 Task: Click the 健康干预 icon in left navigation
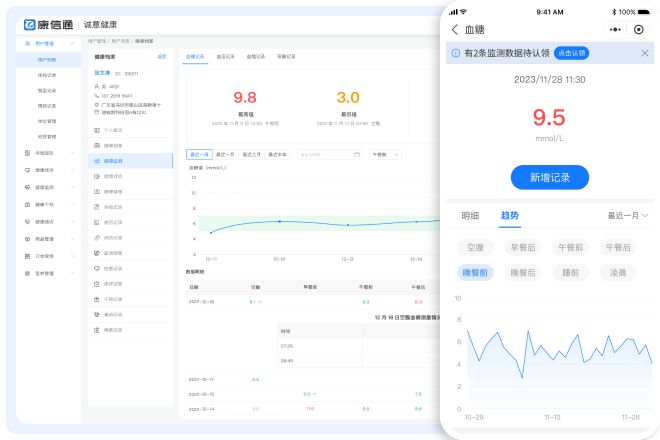pyautogui.click(x=27, y=205)
